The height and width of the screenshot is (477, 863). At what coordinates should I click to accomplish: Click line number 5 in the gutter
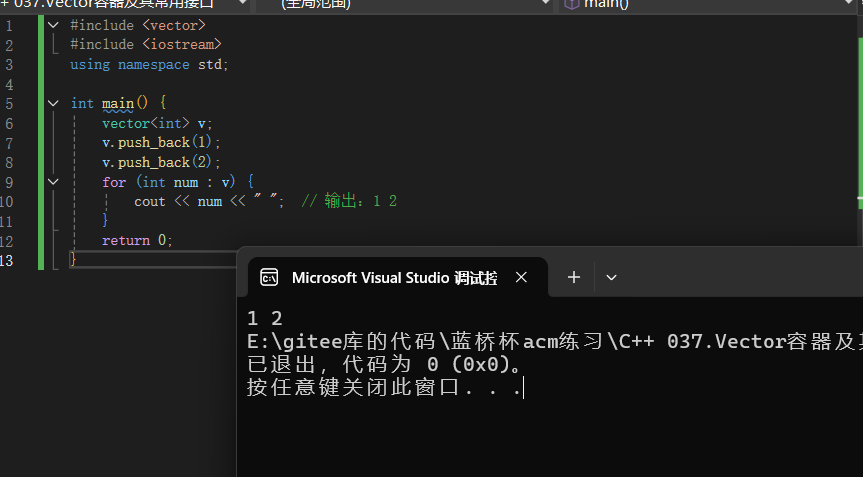[x=9, y=103]
